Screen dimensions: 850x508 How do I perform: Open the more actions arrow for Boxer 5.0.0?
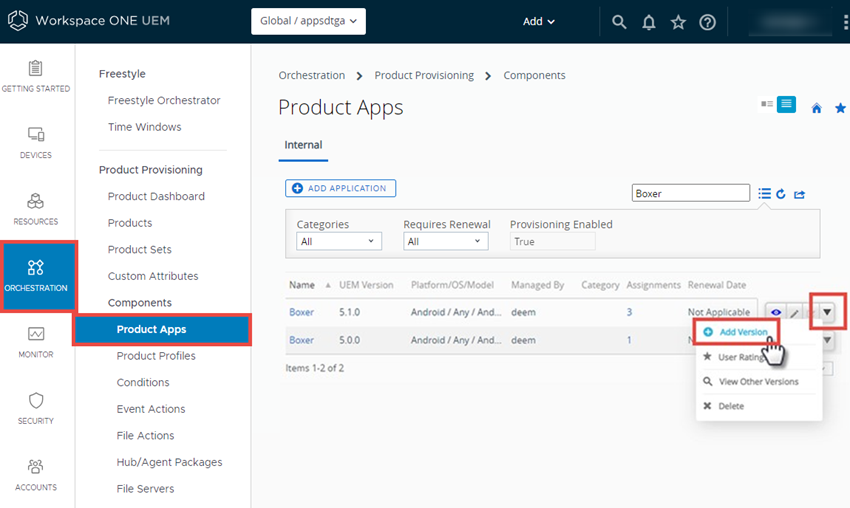point(828,340)
